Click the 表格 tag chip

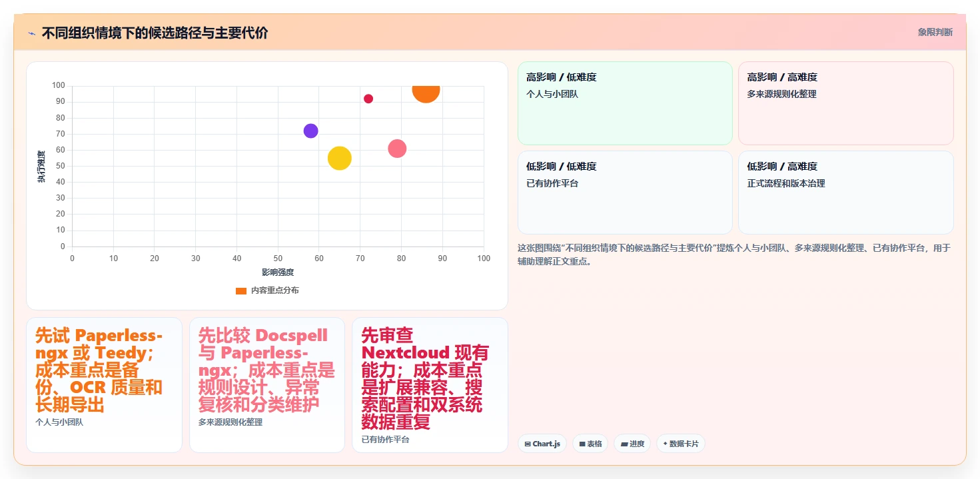click(x=590, y=444)
